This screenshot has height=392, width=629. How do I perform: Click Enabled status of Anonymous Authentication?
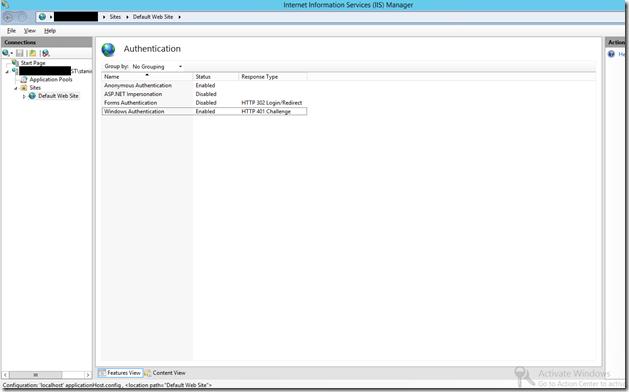click(x=205, y=85)
